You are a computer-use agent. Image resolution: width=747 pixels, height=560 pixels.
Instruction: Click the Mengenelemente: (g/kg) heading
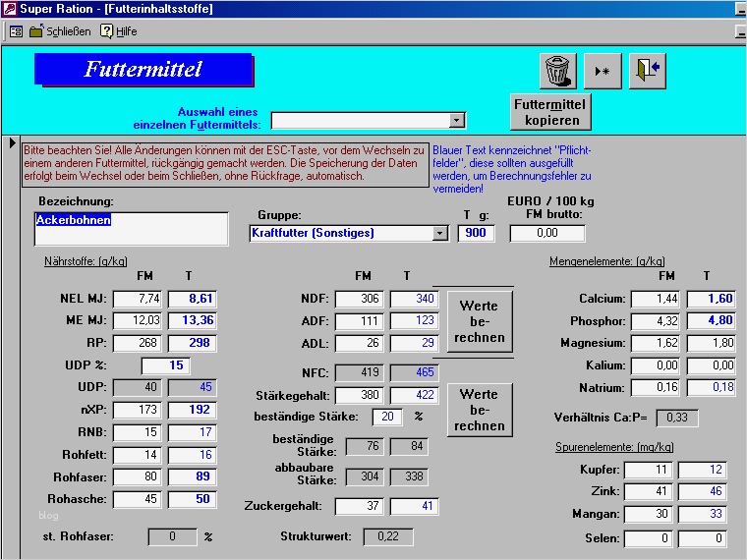tap(607, 261)
